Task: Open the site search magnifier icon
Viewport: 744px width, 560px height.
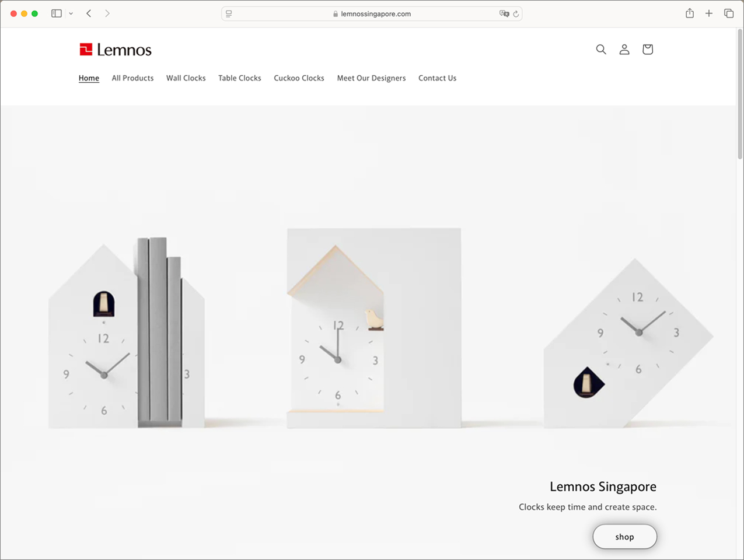Action: pyautogui.click(x=601, y=50)
